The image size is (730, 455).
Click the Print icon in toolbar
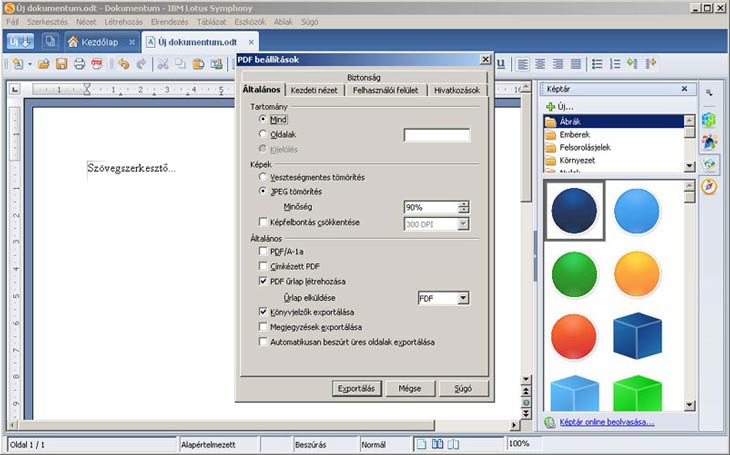80,64
